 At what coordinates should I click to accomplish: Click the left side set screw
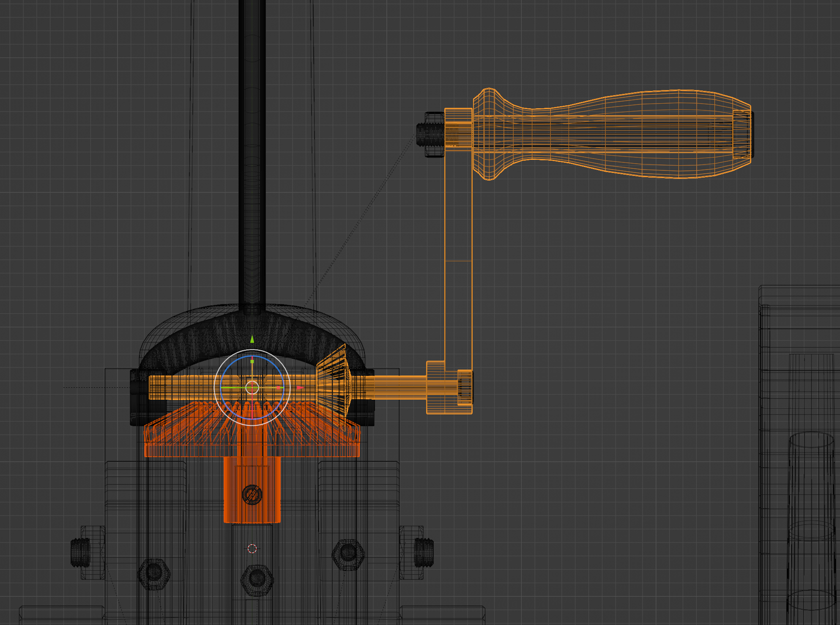pos(80,552)
